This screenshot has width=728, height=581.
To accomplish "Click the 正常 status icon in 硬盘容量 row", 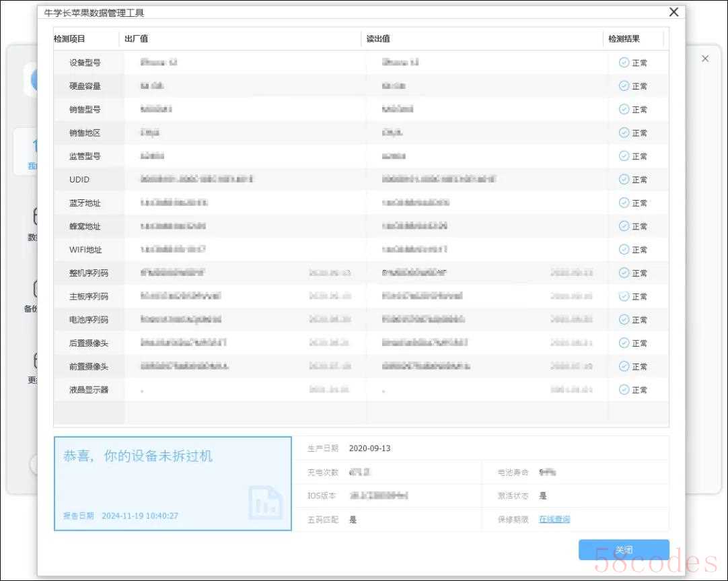I will point(624,86).
